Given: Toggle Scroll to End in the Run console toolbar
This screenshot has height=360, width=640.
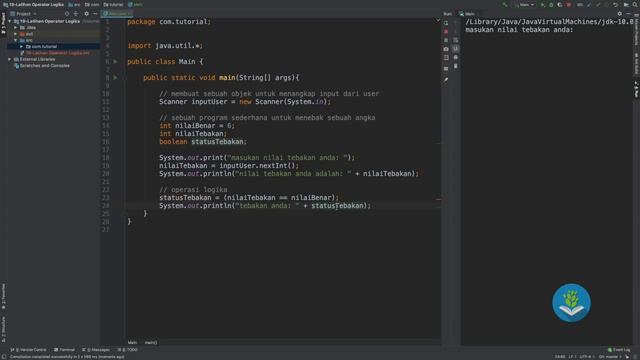Looking at the screenshot, I should pyautogui.click(x=456, y=49).
